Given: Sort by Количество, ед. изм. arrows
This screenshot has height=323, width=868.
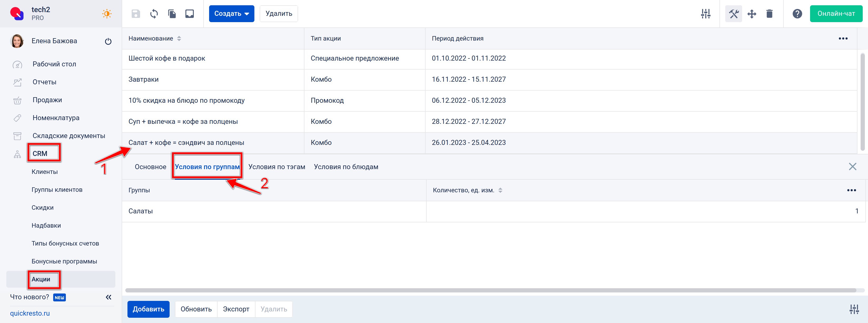Looking at the screenshot, I should click(500, 190).
